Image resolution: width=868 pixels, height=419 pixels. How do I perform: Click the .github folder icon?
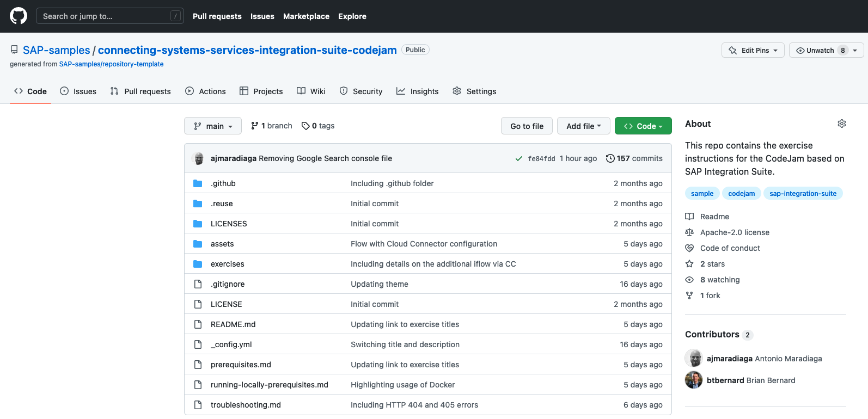(198, 183)
